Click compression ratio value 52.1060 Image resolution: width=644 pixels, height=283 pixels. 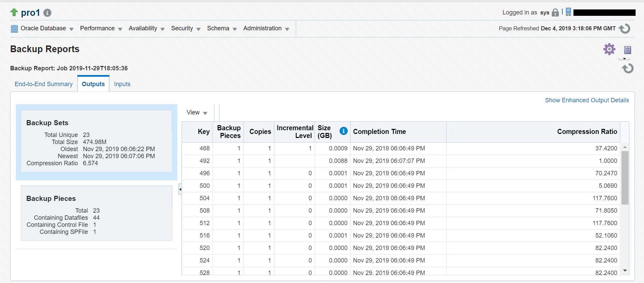click(x=606, y=236)
